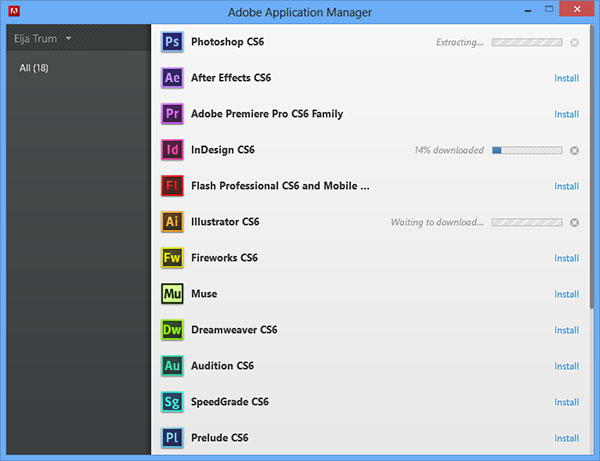Screen dimensions: 600x461
Task: Click the app list vertical scrollbar
Action: pyautogui.click(x=592, y=165)
